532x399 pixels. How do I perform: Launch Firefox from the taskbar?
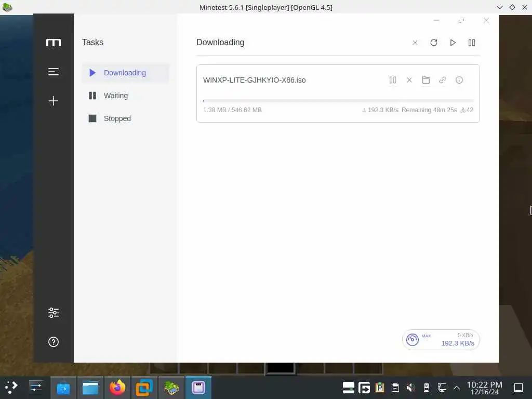point(117,388)
